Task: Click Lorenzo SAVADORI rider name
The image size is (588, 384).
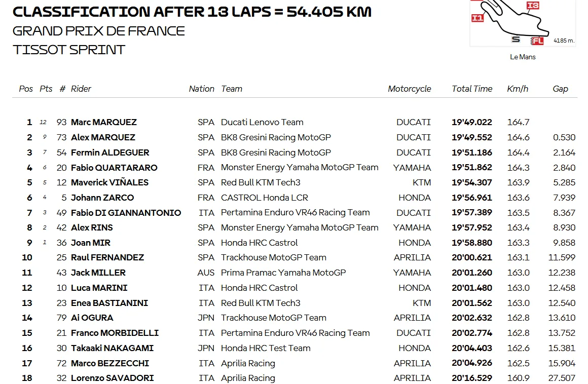Action: [x=113, y=378]
